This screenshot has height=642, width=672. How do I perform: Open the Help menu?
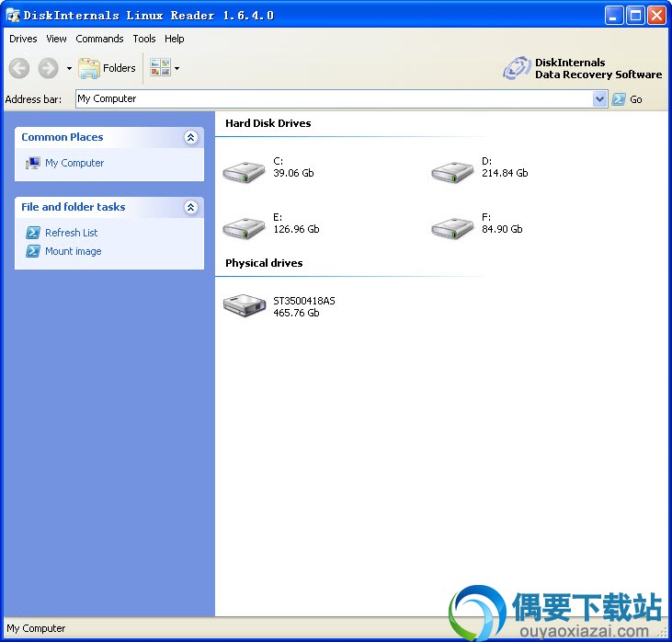pyautogui.click(x=174, y=39)
